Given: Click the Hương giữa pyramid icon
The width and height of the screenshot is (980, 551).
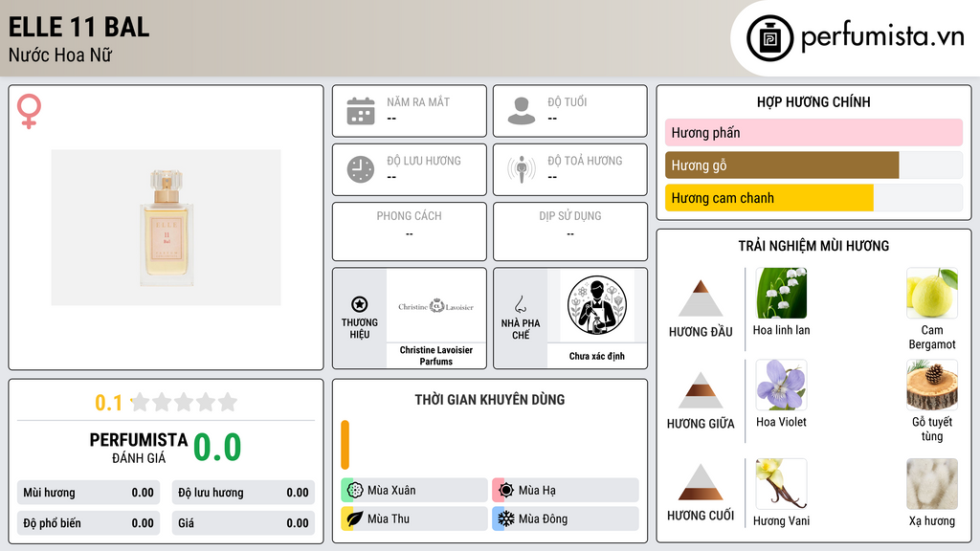Looking at the screenshot, I should 701,390.
